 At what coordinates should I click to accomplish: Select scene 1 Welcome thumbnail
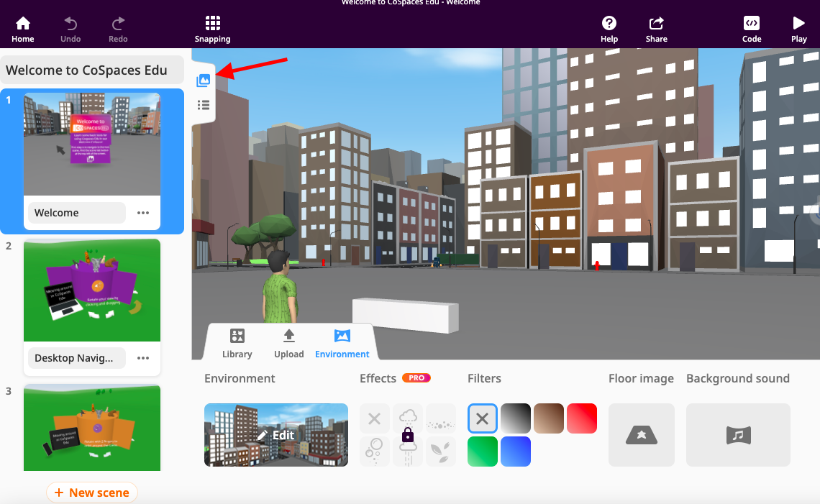tap(92, 145)
